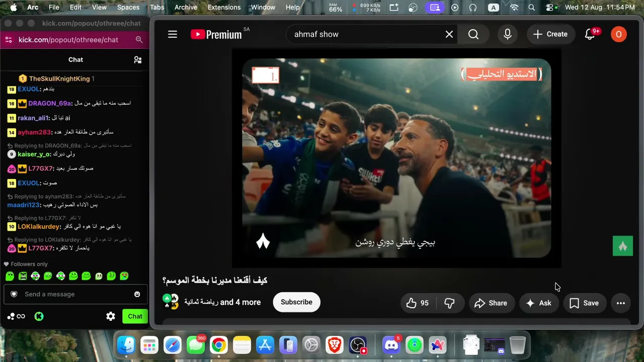Open the Spaces menu
Screen dimensions: 644x362
click(128, 8)
